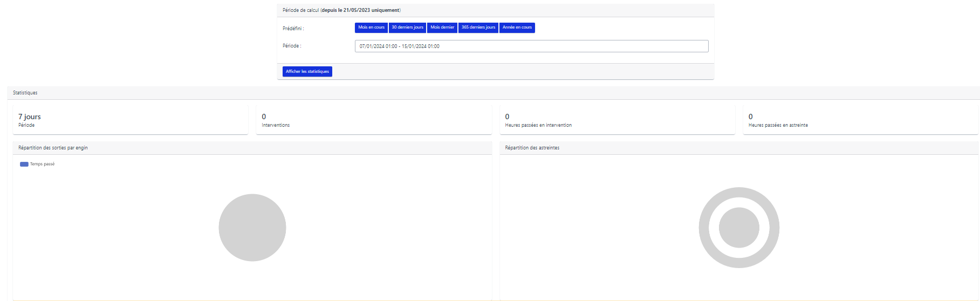Choose the '30 derniers jours' preset
Screen dimensions: 980x301
coord(407,28)
